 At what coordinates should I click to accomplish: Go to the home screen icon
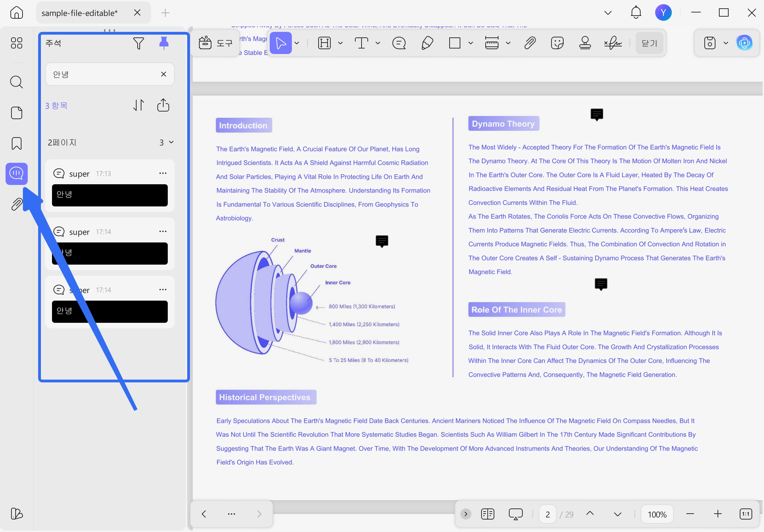(x=17, y=13)
